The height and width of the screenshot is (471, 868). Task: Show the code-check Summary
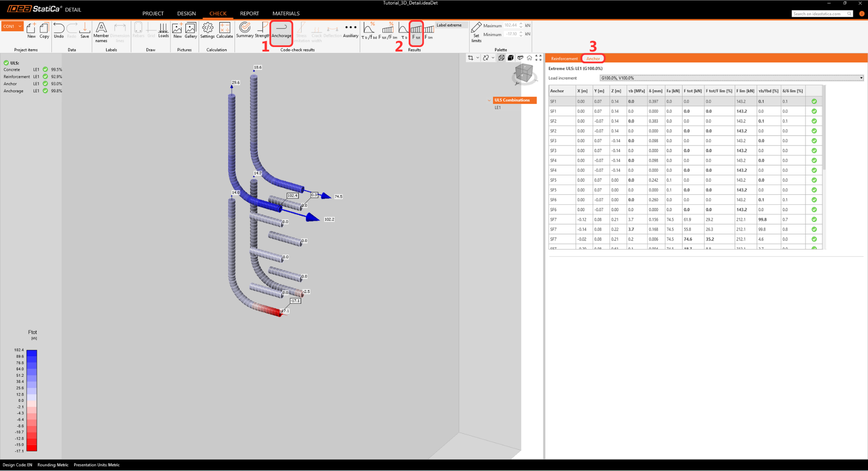coord(245,30)
